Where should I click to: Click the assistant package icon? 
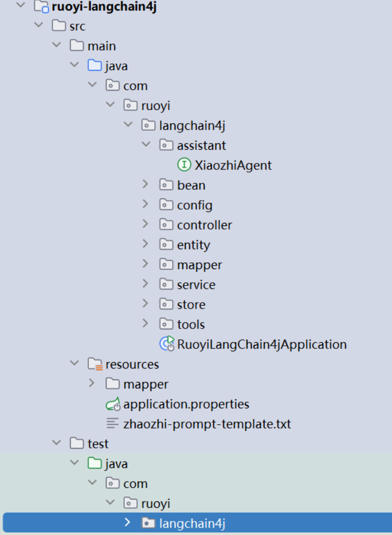pos(166,145)
